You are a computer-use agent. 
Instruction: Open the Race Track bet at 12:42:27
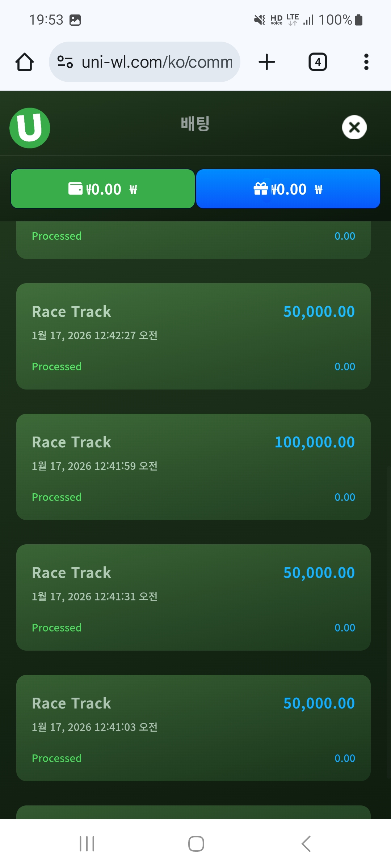pos(193,336)
